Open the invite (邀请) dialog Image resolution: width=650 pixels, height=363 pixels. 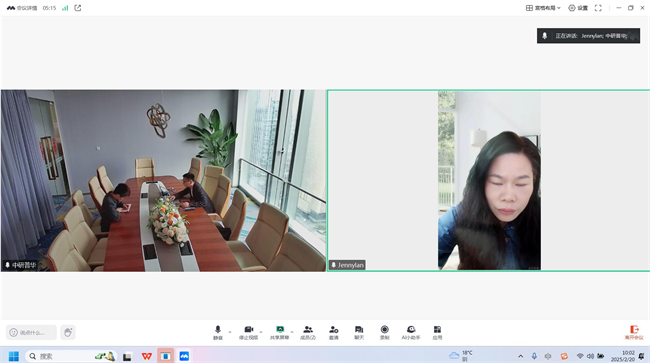click(x=334, y=332)
